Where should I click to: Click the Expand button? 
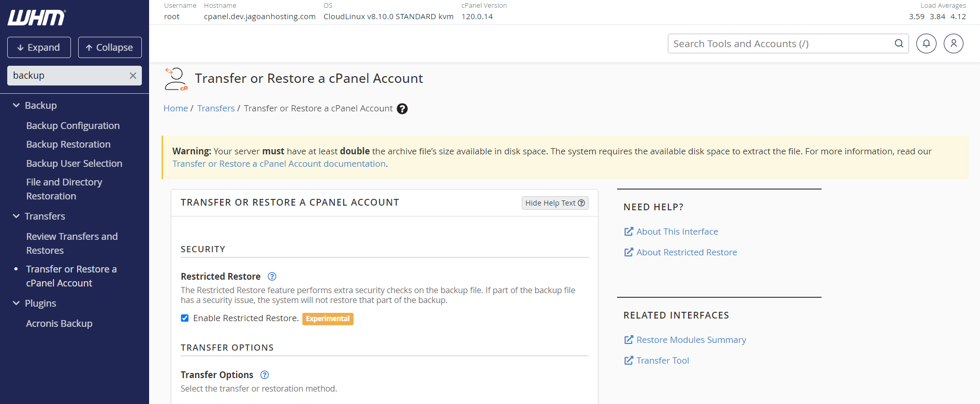point(39,48)
